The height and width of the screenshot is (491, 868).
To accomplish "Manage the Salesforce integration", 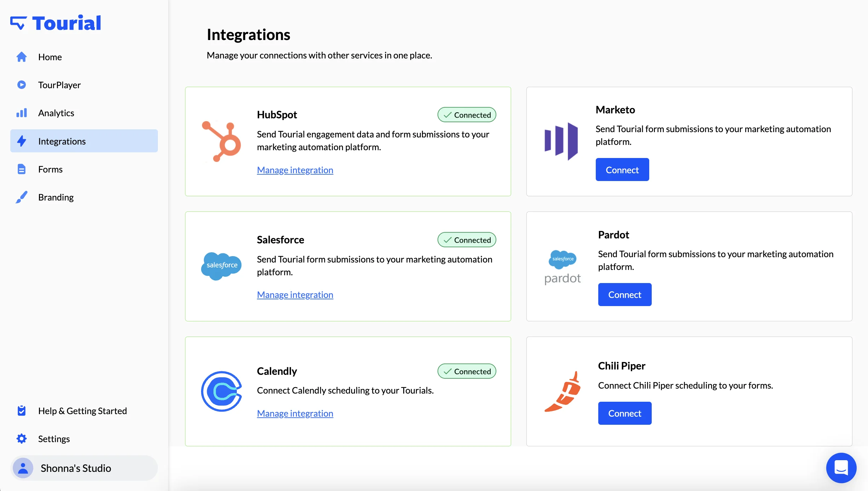I will (295, 294).
